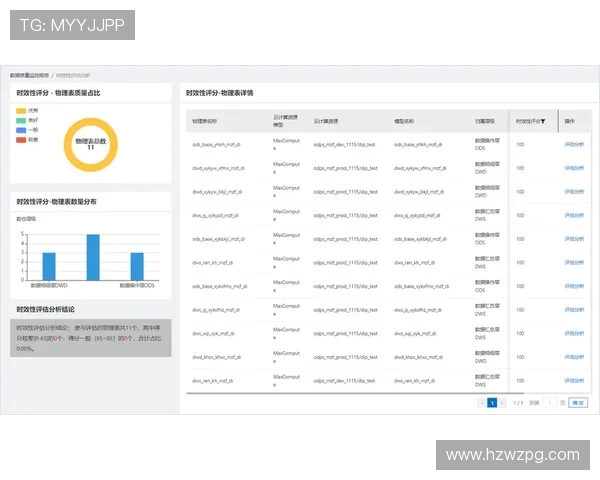Open 评估分析 for dwd_khzx_khxx_mzf_di row
This screenshot has width=600, height=480.
click(x=575, y=357)
